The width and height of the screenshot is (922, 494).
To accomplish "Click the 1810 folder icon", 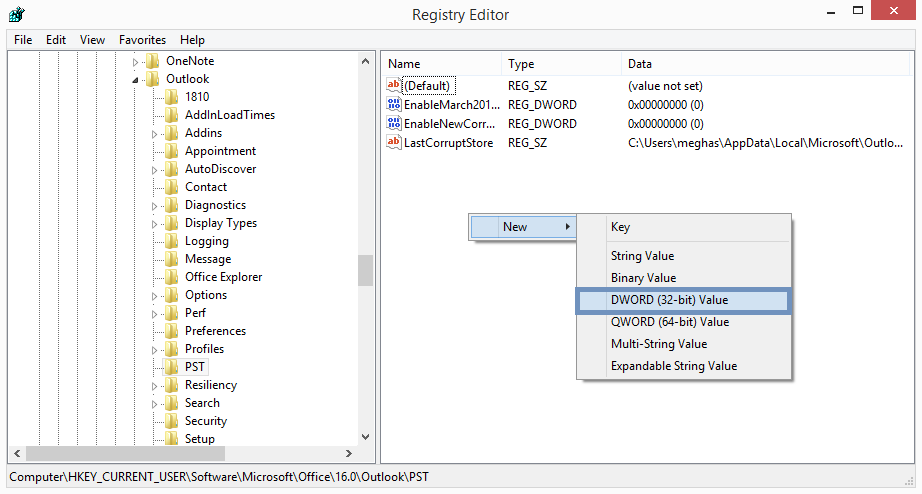I will click(171, 97).
